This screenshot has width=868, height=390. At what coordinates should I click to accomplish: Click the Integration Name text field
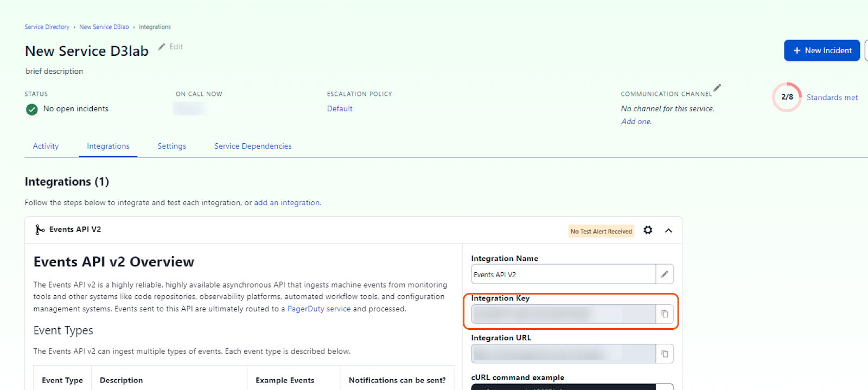point(563,274)
